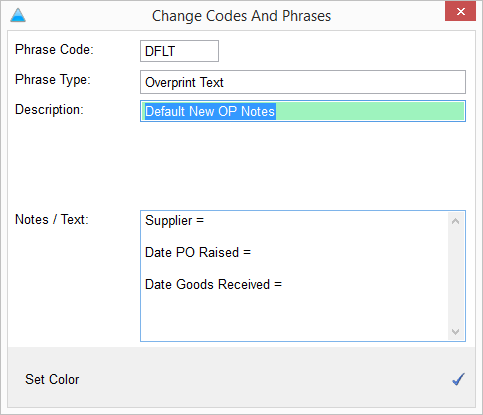Click the 'Date Goods Received =' line
Screen dimensions: 483x415
(214, 284)
